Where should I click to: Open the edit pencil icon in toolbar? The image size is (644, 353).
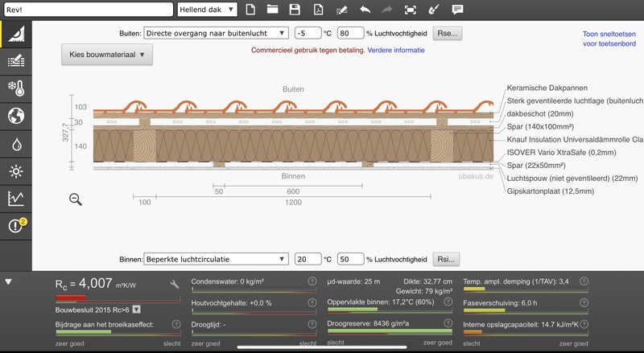pyautogui.click(x=341, y=10)
